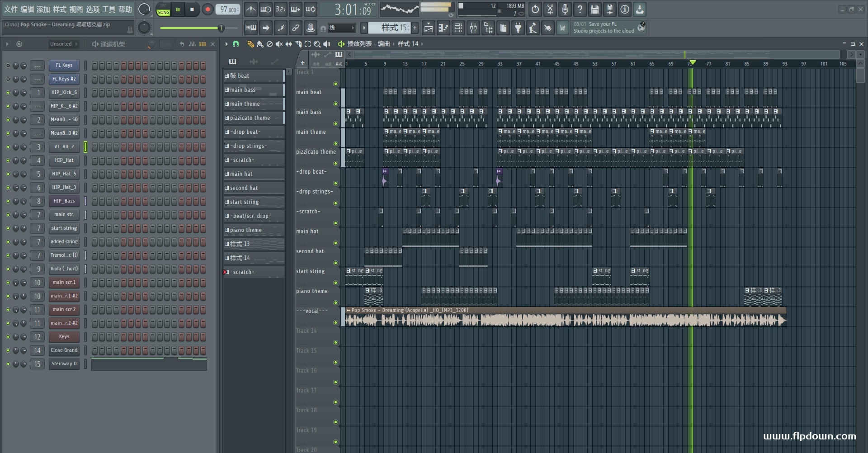This screenshot has height=453, width=868.
Task: Open the 工具 menu
Action: (109, 9)
